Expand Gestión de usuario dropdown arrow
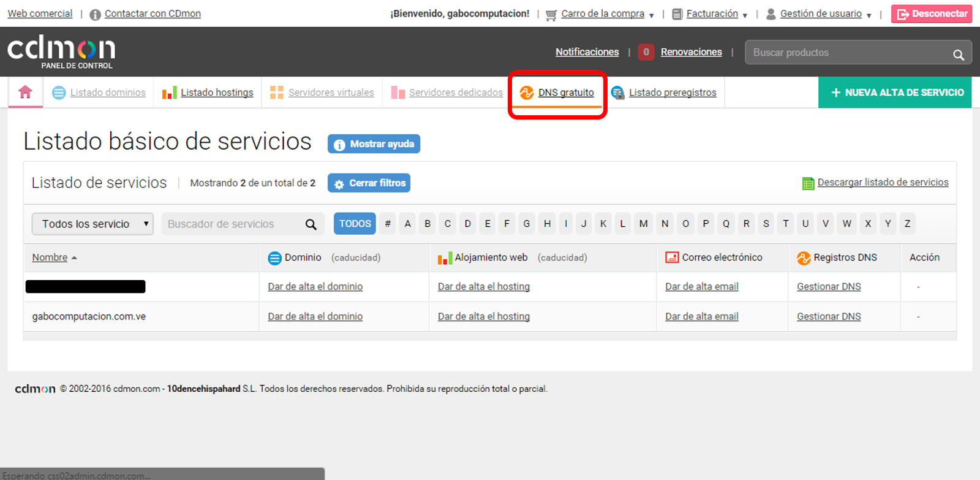Viewport: 980px width, 480px height. (x=869, y=15)
